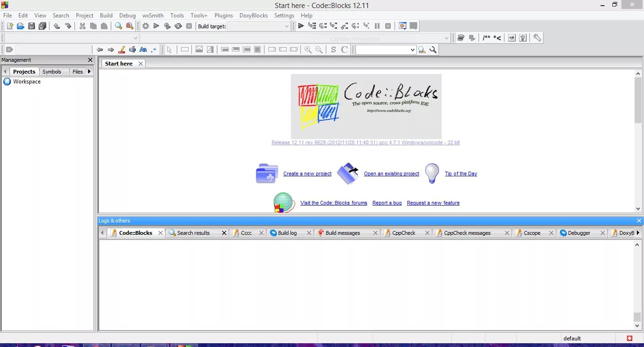Close the Logs & others panel
644x347 pixels.
click(x=639, y=221)
